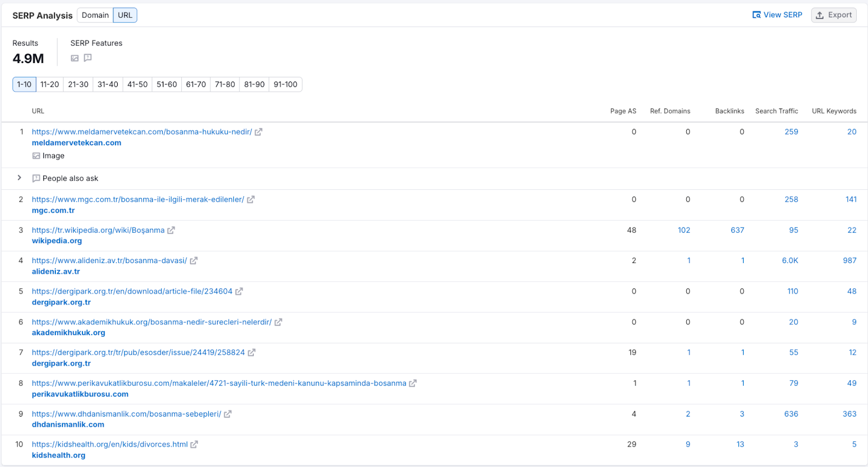The image size is (868, 467).
Task: Click the People also ask row icon
Action: click(36, 178)
